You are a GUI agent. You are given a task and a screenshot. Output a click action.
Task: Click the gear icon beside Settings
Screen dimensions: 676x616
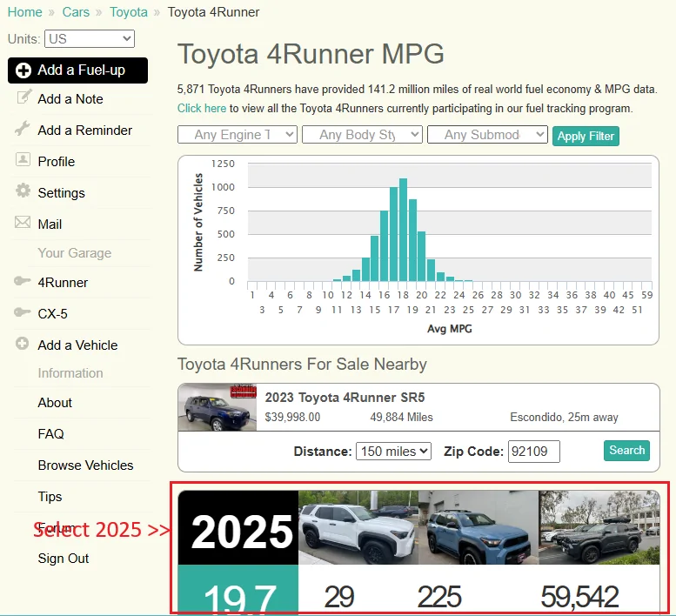tap(23, 190)
